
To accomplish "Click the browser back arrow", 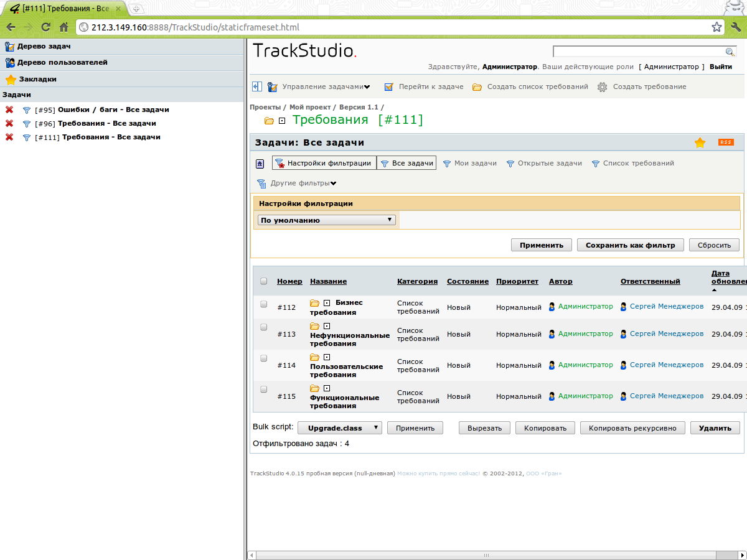I will (x=11, y=27).
